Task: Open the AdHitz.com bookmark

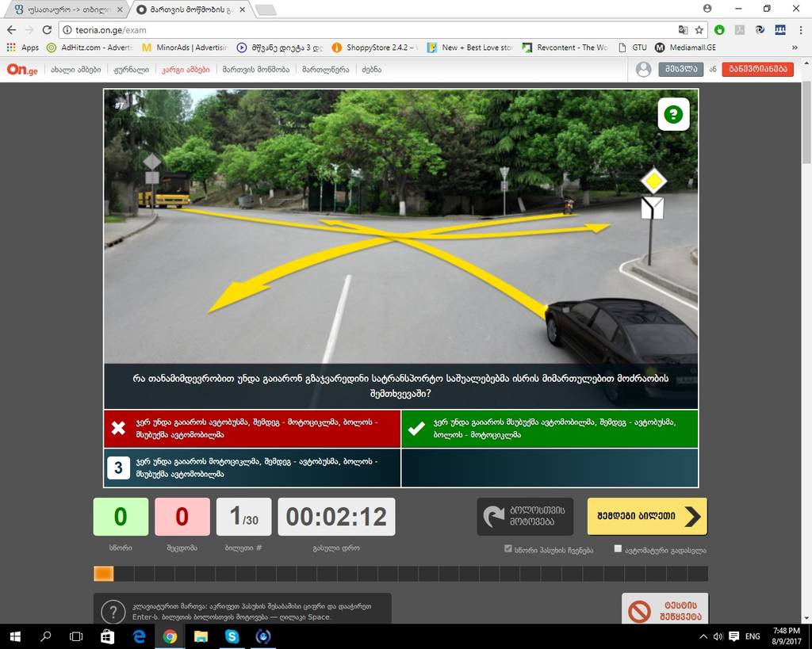Action: coord(90,48)
